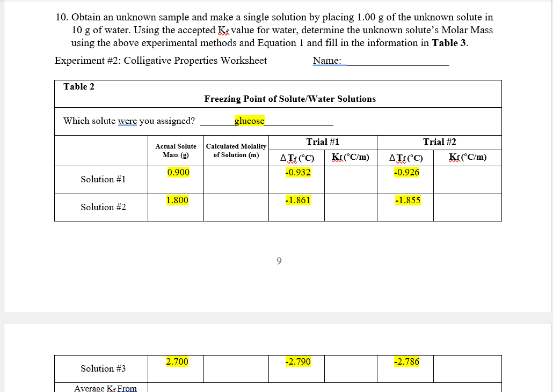
Task: Click empty molality cell for Solution #2
Action: 236,208
